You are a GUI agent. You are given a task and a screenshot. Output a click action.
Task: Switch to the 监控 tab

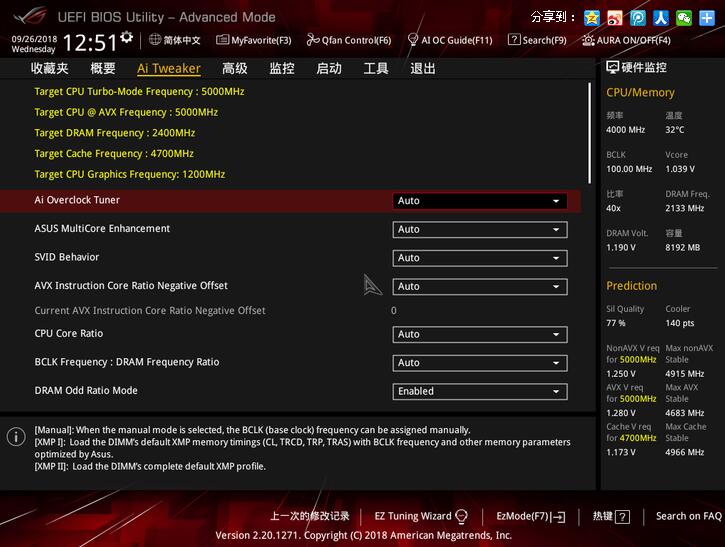click(x=282, y=68)
